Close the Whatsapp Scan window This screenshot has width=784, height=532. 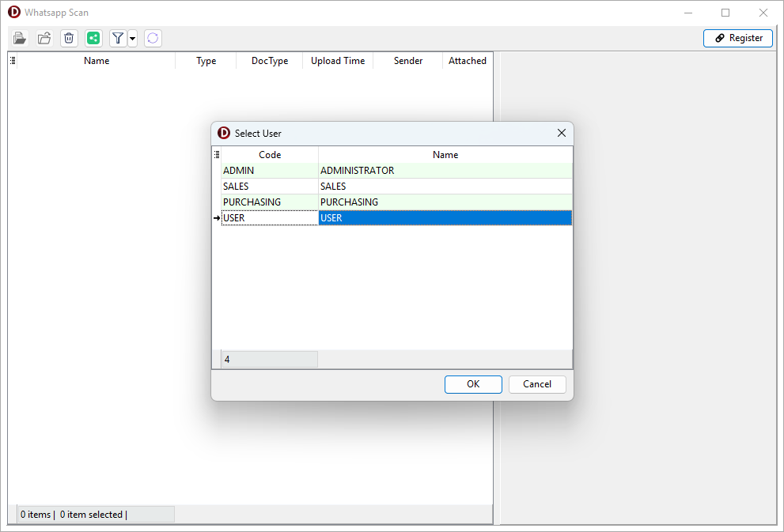(x=763, y=13)
